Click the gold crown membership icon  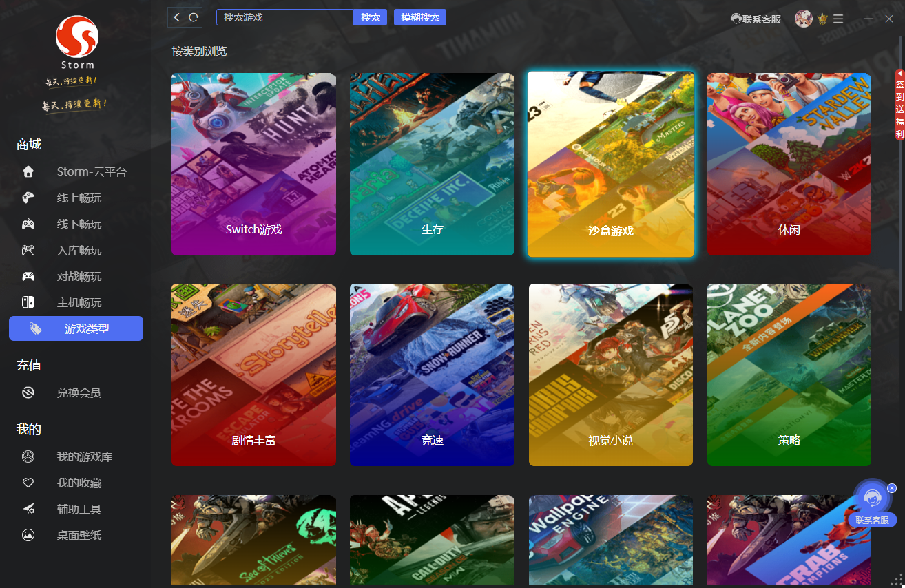(x=822, y=19)
